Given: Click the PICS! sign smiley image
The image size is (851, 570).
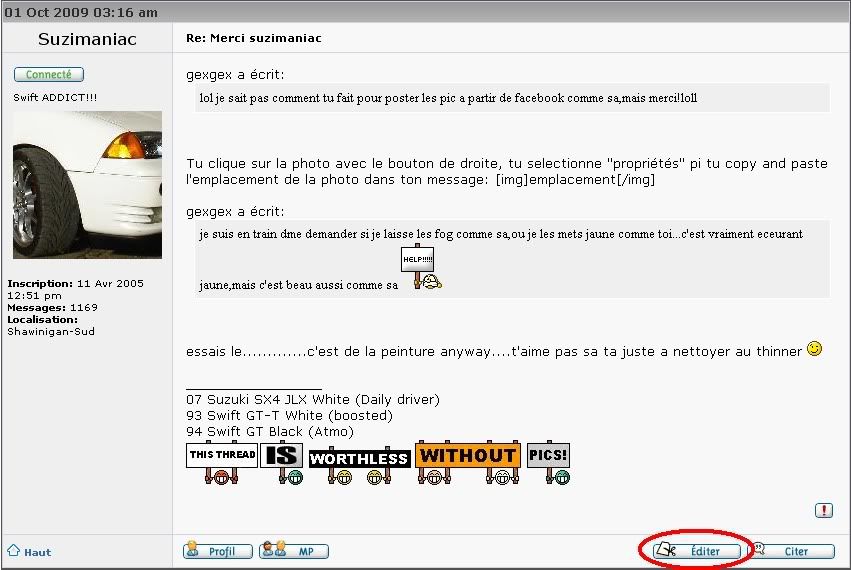Looking at the screenshot, I should (x=548, y=461).
